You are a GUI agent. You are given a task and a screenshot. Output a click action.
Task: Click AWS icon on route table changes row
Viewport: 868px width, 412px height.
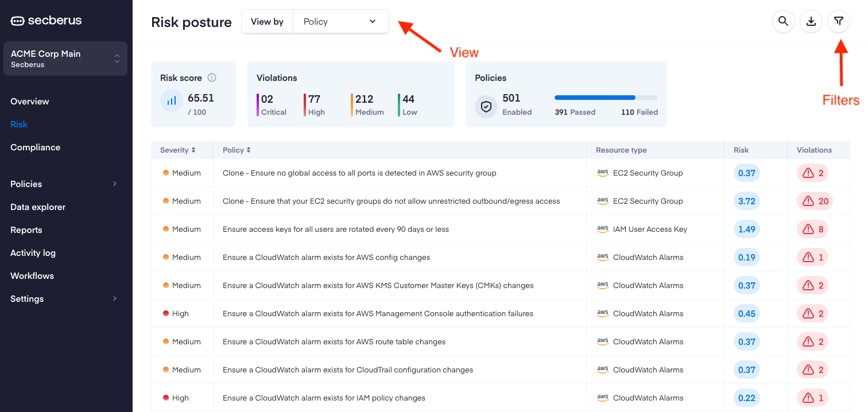603,341
